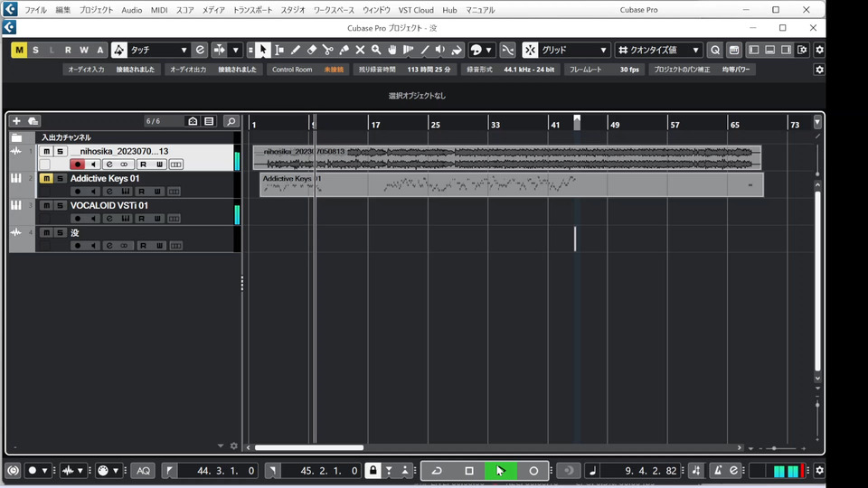The height and width of the screenshot is (488, 868).
Task: Open the snap type グリッド dropdown
Action: [574, 50]
